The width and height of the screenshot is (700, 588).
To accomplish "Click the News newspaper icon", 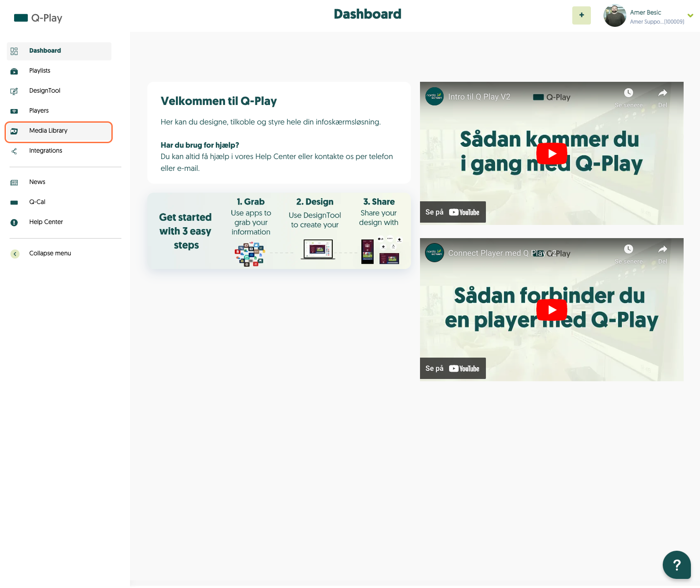I will 14,182.
